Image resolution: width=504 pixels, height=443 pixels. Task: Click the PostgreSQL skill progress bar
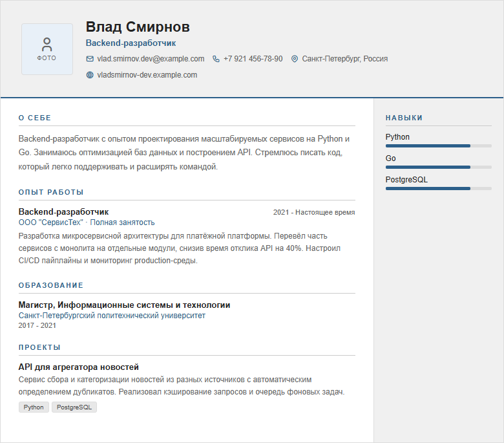pyautogui.click(x=439, y=189)
